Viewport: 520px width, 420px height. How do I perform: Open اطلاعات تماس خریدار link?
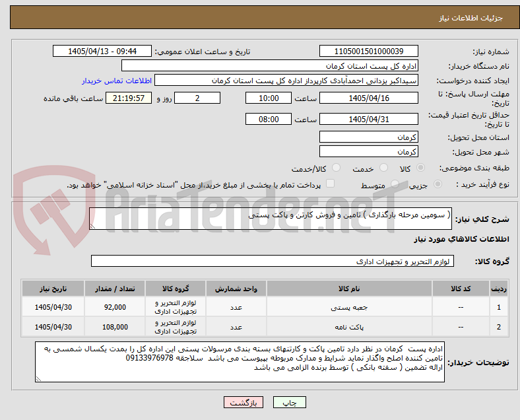pyautogui.click(x=116, y=81)
